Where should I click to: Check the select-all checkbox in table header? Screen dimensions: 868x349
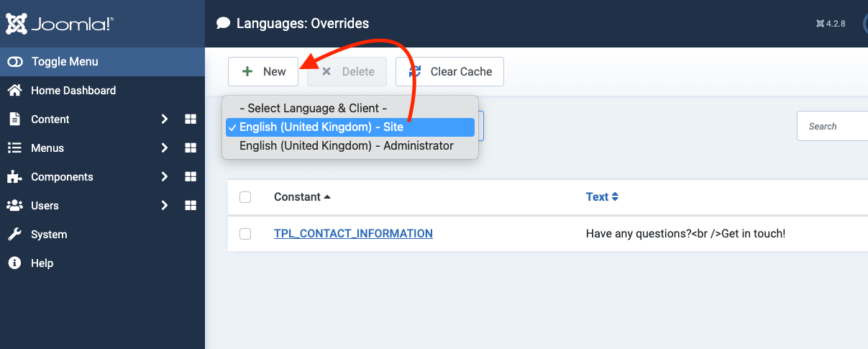click(x=245, y=197)
